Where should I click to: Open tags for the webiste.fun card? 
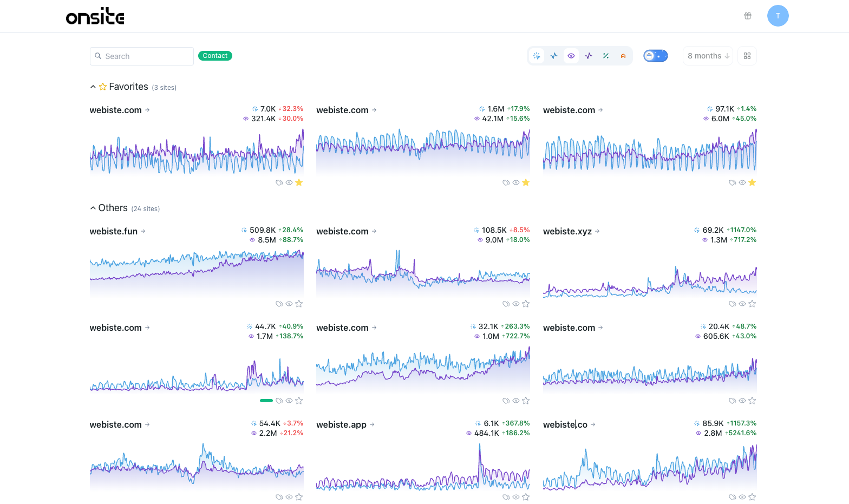[x=279, y=304]
